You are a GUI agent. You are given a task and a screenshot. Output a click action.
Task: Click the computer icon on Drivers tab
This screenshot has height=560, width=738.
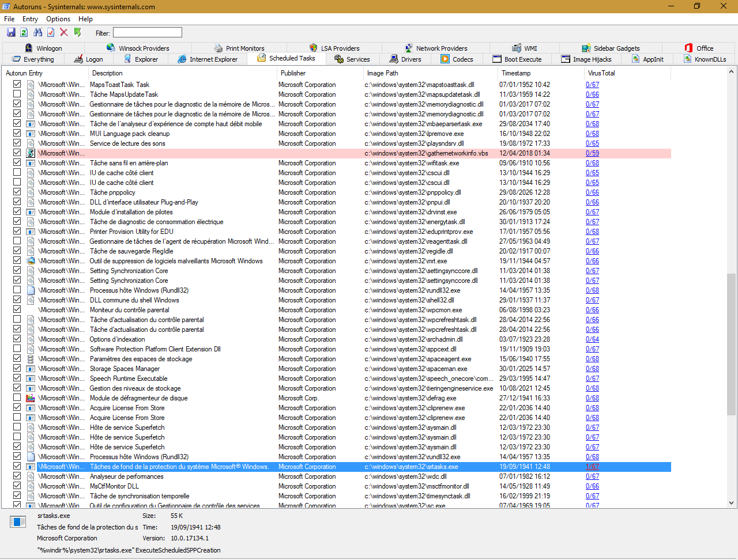point(394,59)
